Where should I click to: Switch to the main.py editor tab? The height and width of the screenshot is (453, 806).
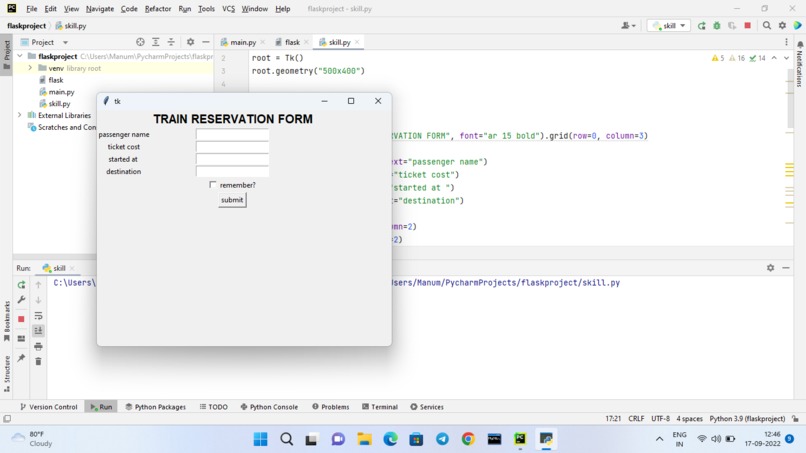pyautogui.click(x=243, y=42)
